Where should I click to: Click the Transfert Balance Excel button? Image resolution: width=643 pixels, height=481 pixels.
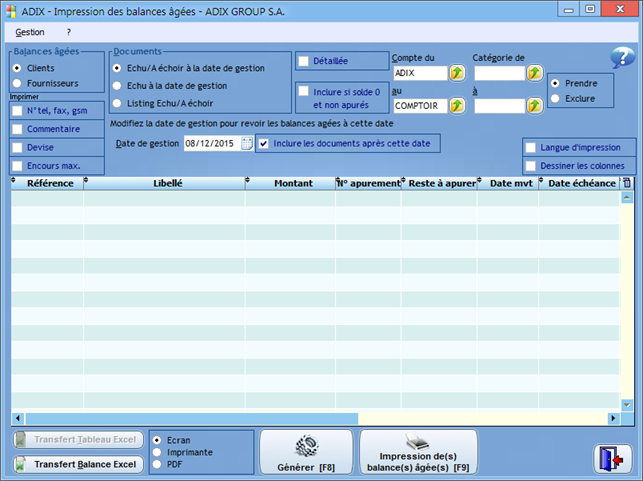(76, 464)
